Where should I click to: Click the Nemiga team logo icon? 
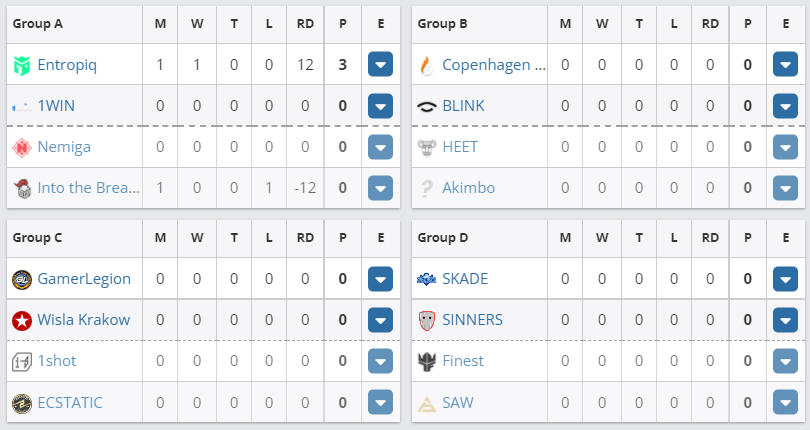(x=22, y=147)
